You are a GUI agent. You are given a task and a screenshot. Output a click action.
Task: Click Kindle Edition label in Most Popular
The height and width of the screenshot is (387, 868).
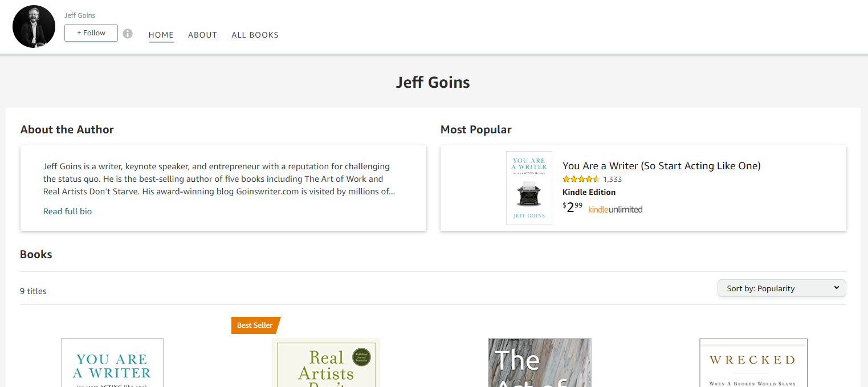pyautogui.click(x=589, y=192)
